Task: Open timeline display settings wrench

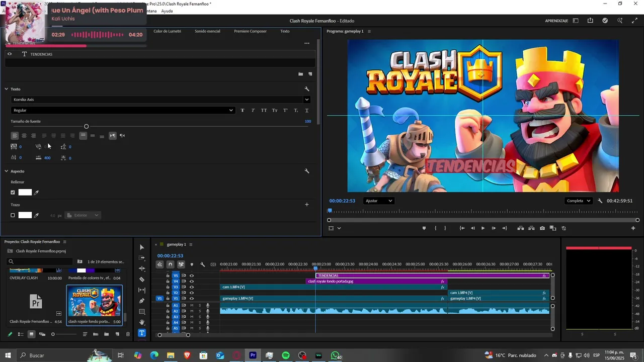Action: (202, 264)
